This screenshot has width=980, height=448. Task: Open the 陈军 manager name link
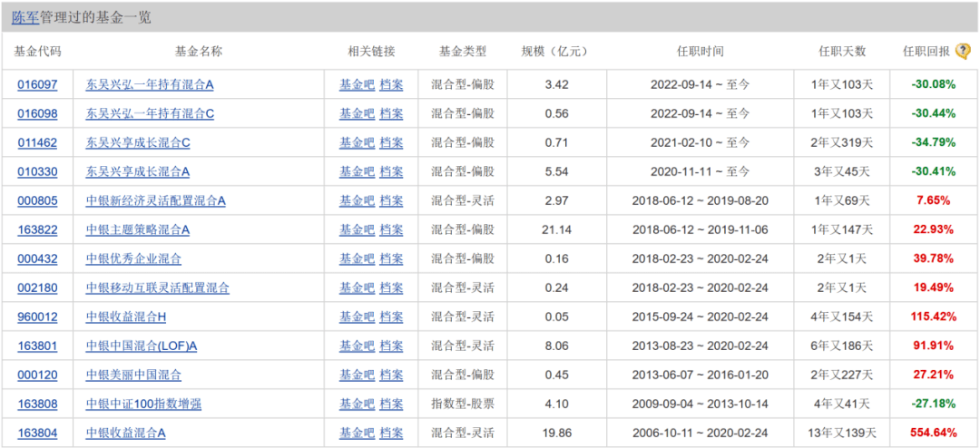pyautogui.click(x=25, y=17)
